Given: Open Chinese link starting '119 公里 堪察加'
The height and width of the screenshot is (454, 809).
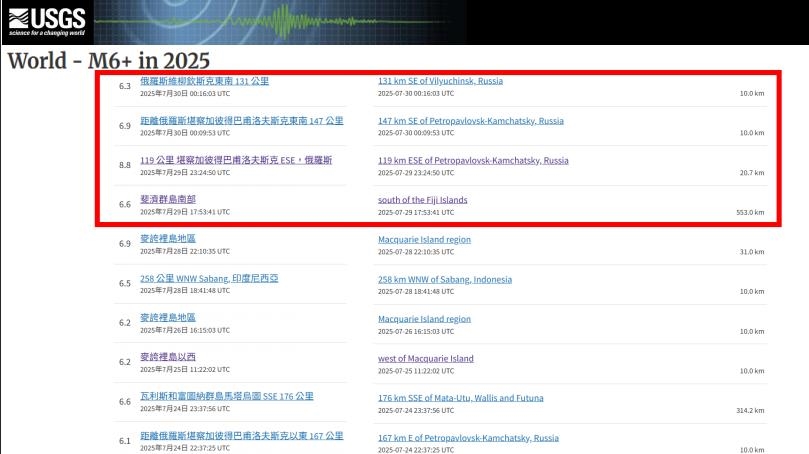Looking at the screenshot, I should (x=236, y=160).
